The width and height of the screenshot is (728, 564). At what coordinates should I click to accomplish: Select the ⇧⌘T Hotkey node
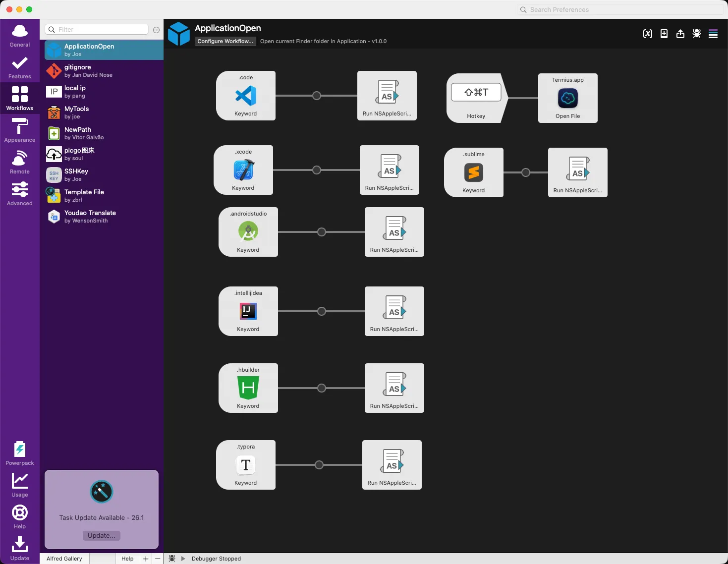point(476,98)
